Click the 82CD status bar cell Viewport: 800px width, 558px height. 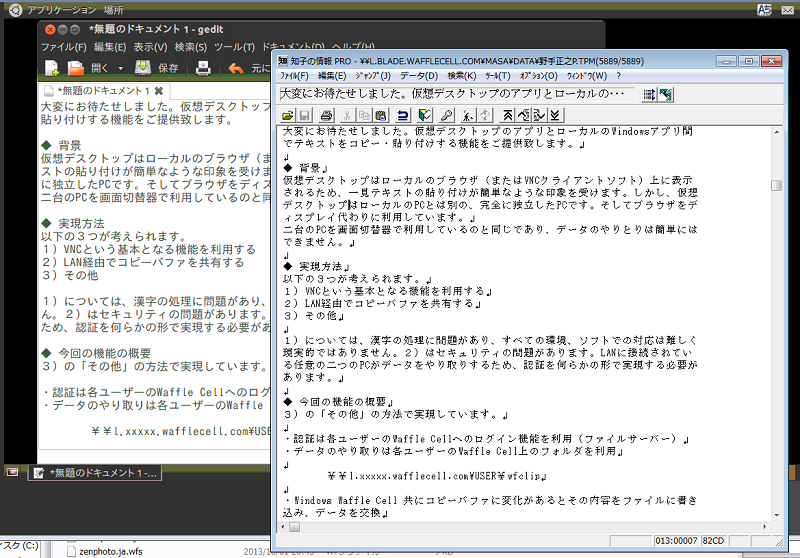[x=713, y=541]
